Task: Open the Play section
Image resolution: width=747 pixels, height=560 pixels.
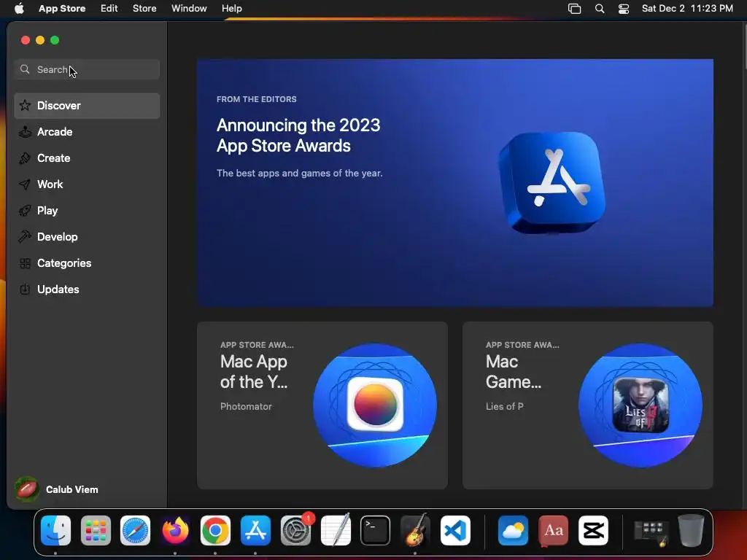Action: 87,211
